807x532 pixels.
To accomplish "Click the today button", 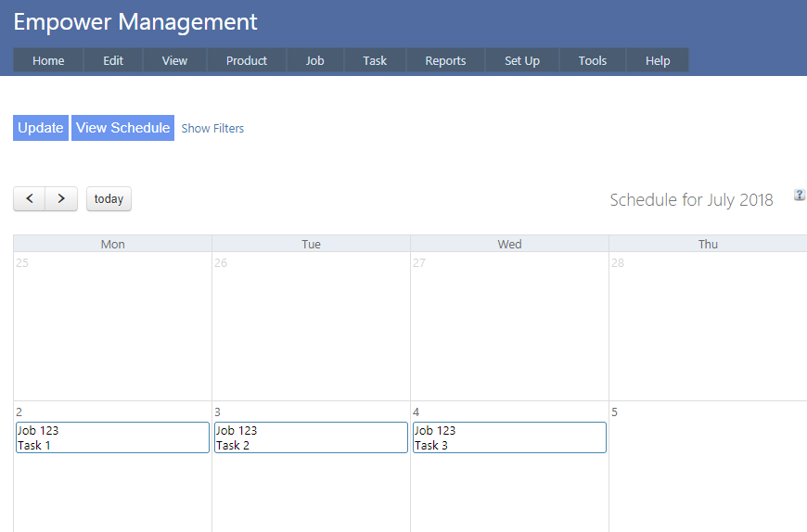I will [109, 198].
